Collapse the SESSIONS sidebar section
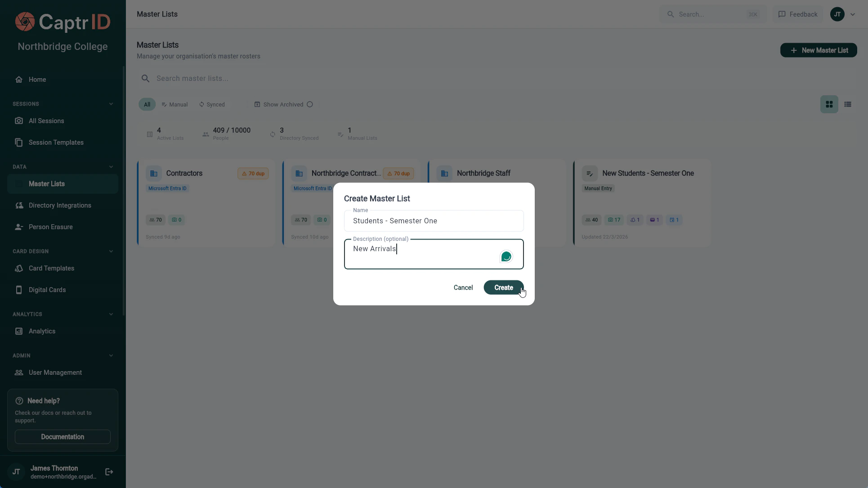Screen dimensions: 868x488 (111, 104)
